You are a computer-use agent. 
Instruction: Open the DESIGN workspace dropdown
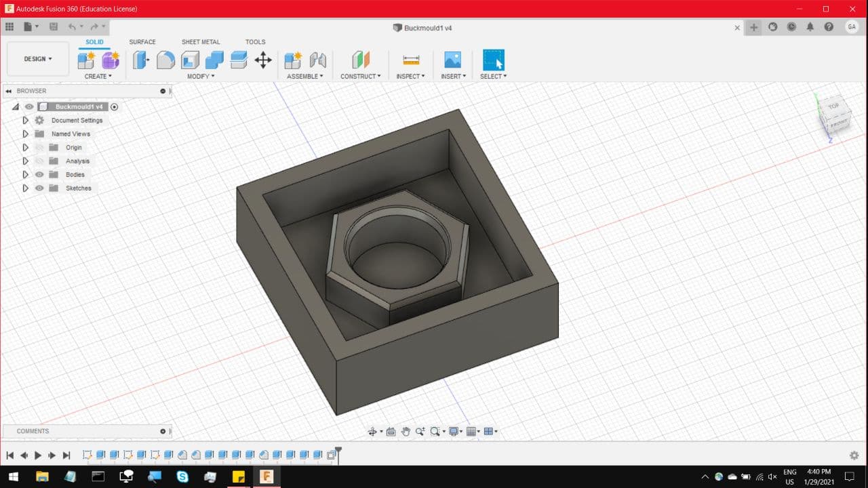tap(38, 59)
